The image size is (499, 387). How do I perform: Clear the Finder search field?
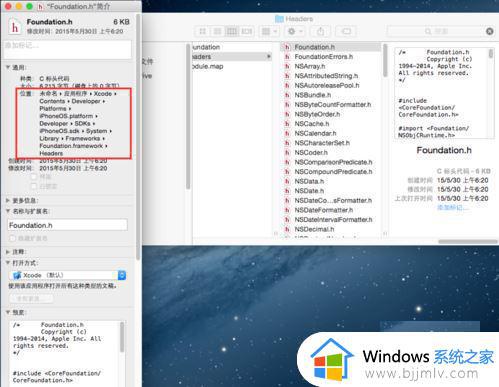(489, 31)
